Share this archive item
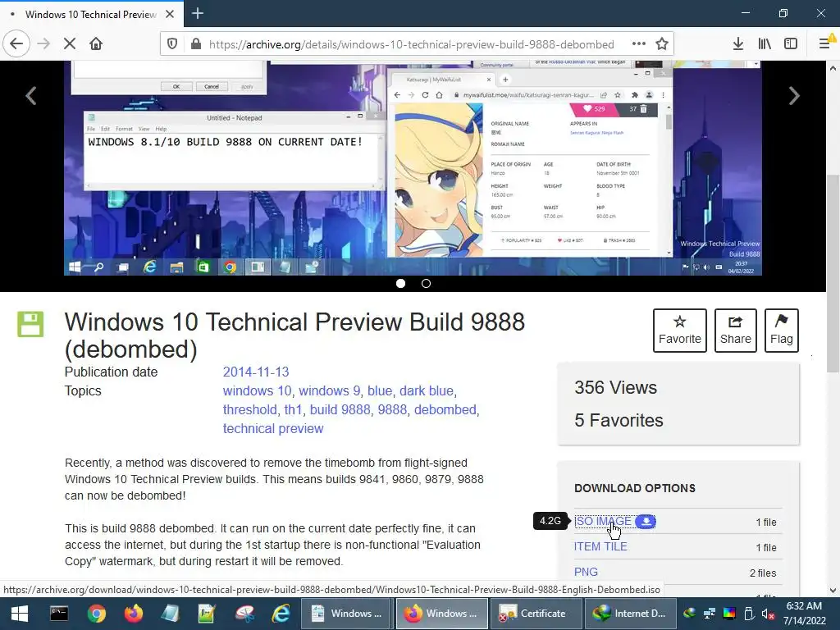Viewport: 840px width, 630px height. [x=736, y=331]
